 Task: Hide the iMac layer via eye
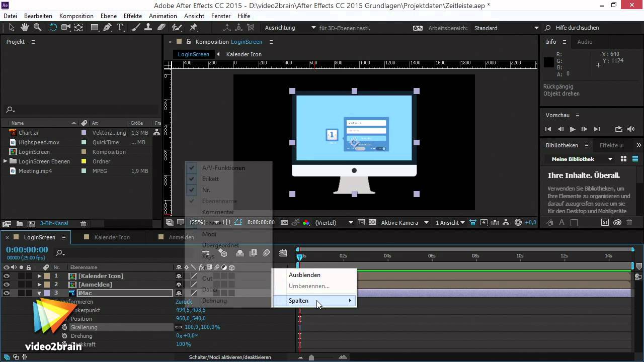coord(7,293)
